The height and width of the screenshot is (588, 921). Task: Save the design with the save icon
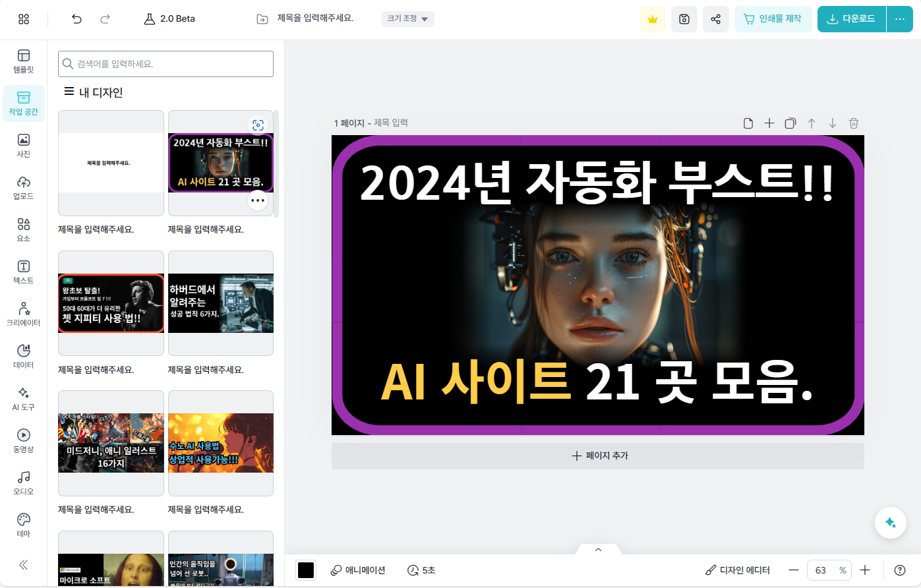[684, 19]
